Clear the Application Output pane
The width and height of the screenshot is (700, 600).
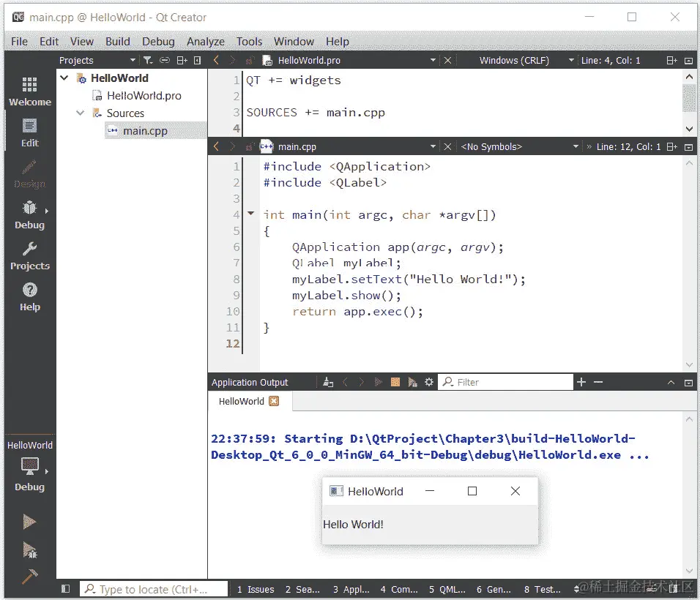(x=328, y=382)
